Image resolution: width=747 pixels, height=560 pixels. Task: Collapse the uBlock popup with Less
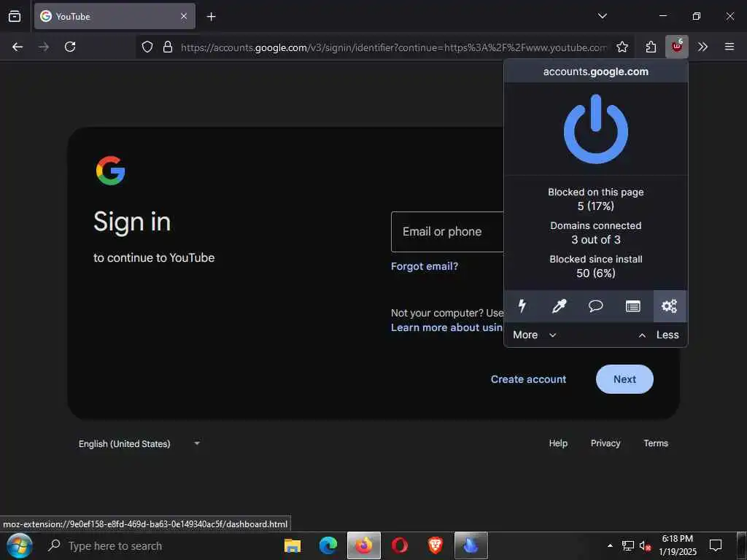click(x=659, y=335)
